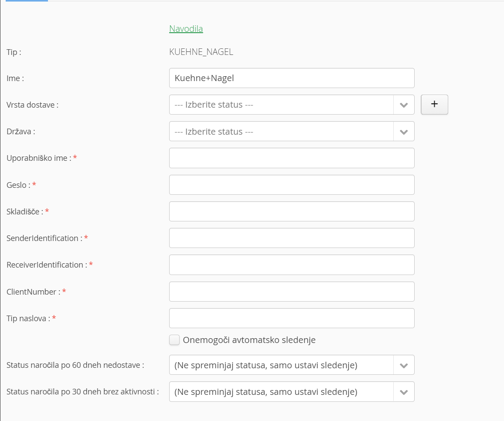
Task: Open the Država dropdown
Action: click(292, 132)
